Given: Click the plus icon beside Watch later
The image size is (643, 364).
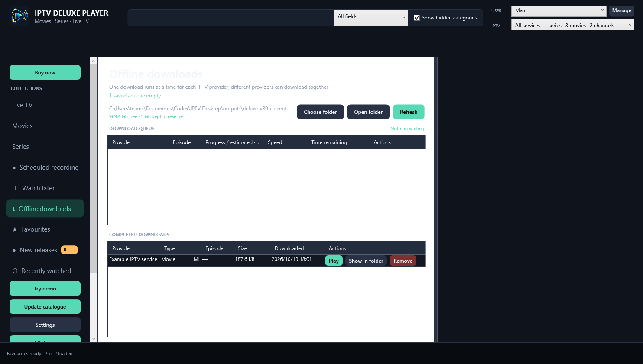Looking at the screenshot, I should [x=15, y=188].
